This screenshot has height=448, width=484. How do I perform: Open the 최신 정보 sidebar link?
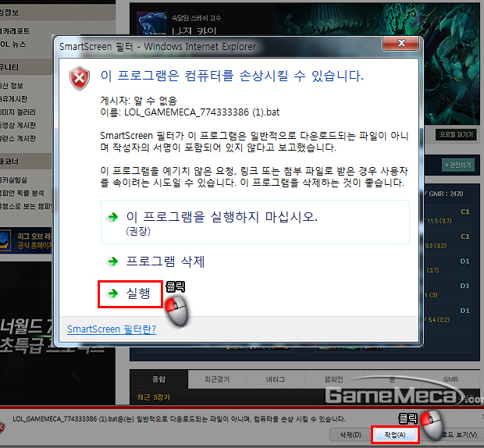tap(12, 86)
